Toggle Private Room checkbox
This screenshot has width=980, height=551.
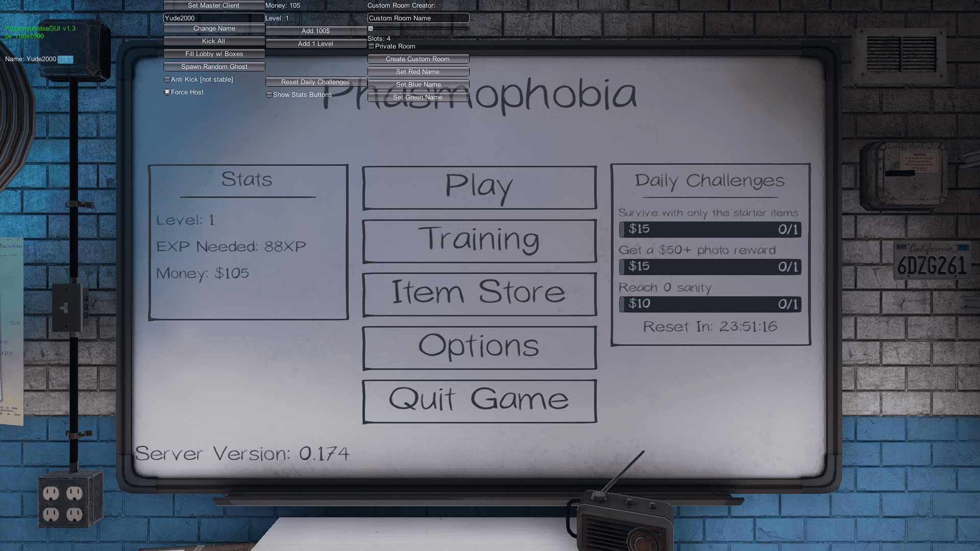pyautogui.click(x=371, y=46)
